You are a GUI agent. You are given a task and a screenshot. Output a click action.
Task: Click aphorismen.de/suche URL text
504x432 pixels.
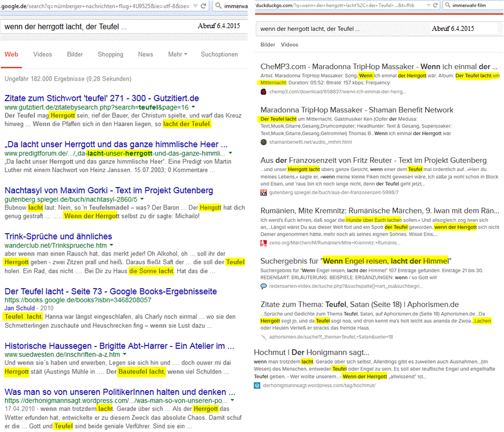click(x=331, y=337)
